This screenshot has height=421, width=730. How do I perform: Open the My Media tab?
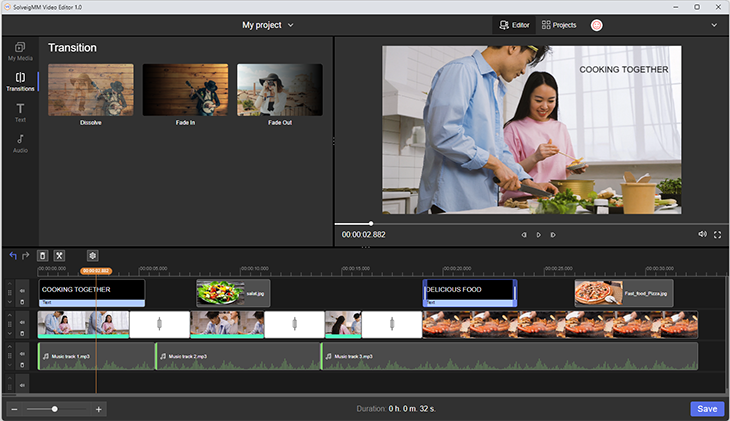[20, 51]
